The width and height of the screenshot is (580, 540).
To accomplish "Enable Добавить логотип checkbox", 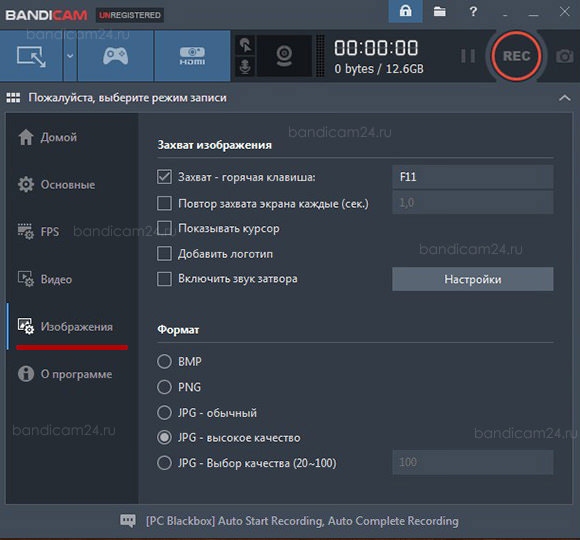I will (x=164, y=254).
